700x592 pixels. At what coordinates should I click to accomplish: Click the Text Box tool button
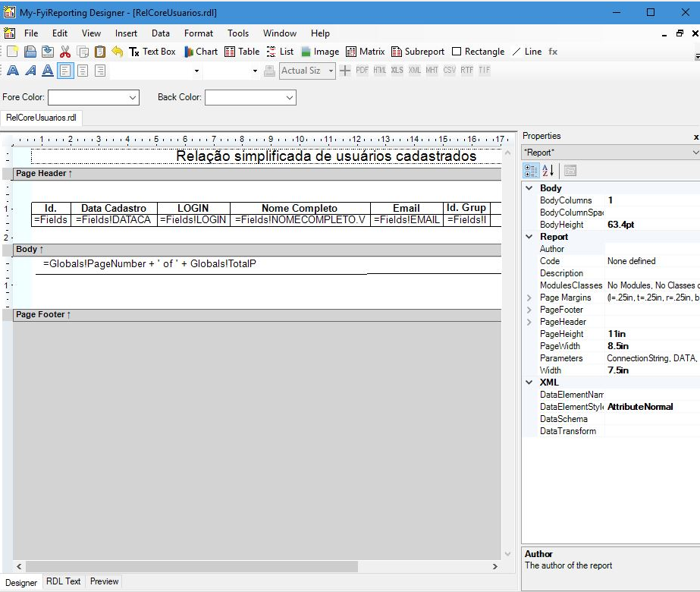coord(152,52)
